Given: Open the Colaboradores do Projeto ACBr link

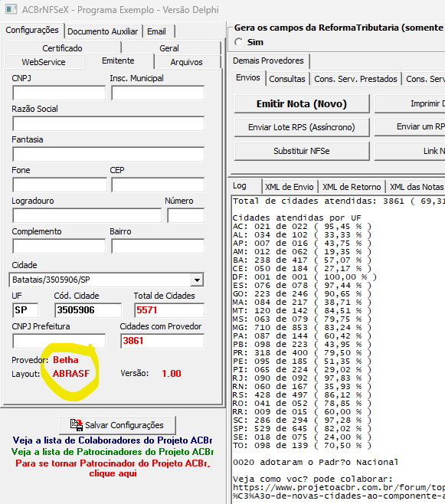Looking at the screenshot, I should coord(113,440).
